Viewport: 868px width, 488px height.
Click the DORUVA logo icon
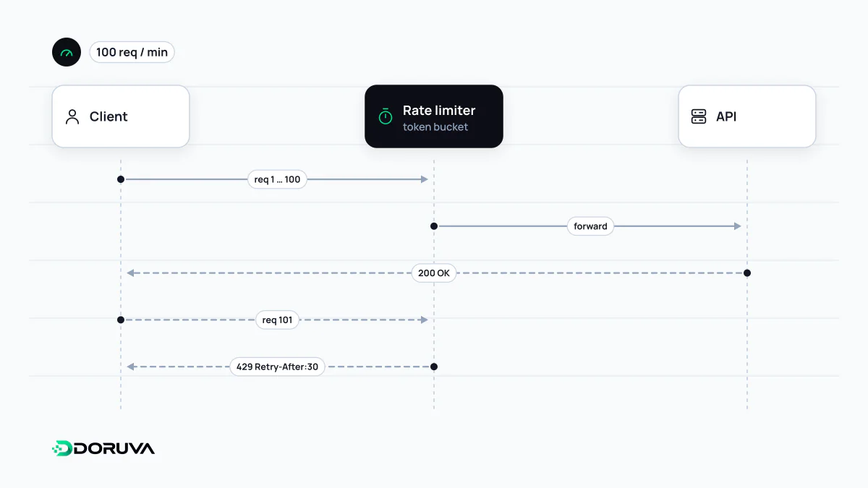click(61, 448)
